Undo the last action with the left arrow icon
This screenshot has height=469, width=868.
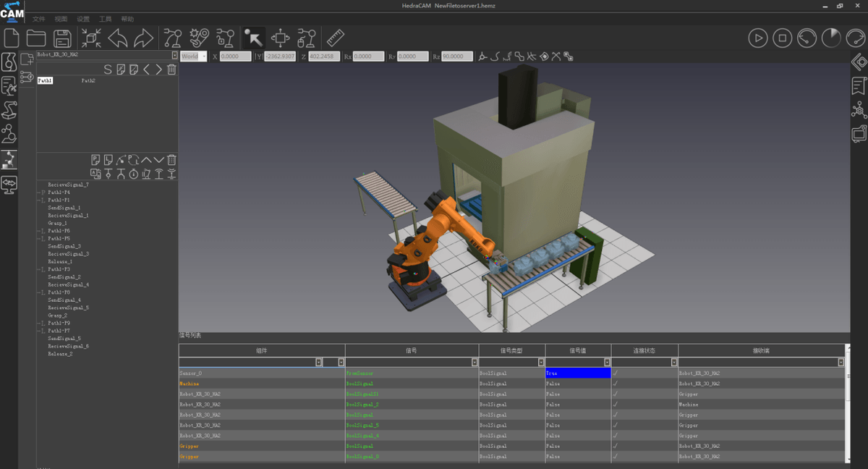tap(118, 38)
